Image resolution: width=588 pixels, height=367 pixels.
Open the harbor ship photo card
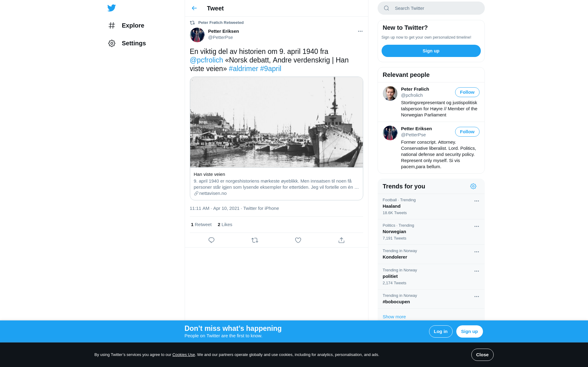[277, 122]
